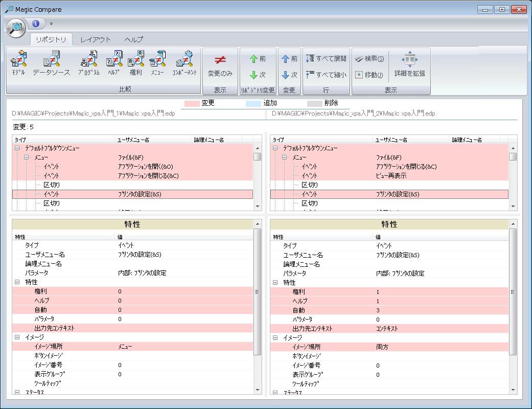Click right tree scrollbar up arrow
This screenshot has height=409, width=532.
click(513, 148)
